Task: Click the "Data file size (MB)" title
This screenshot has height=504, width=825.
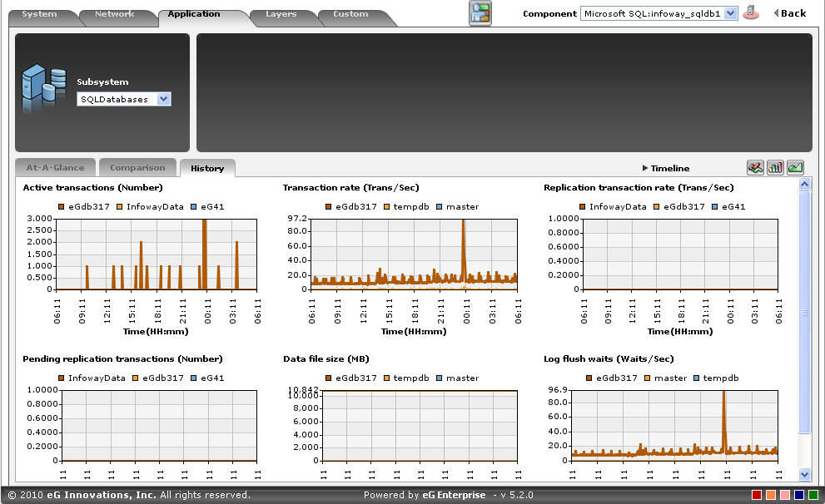Action: [326, 359]
